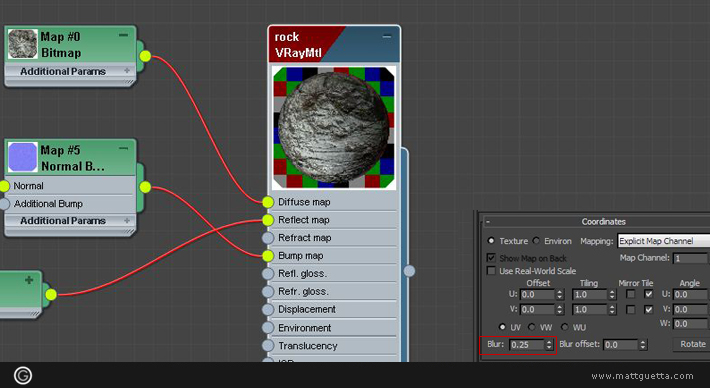This screenshot has width=710, height=388.
Task: Click the Normal input socket
Action: [x=4, y=186]
